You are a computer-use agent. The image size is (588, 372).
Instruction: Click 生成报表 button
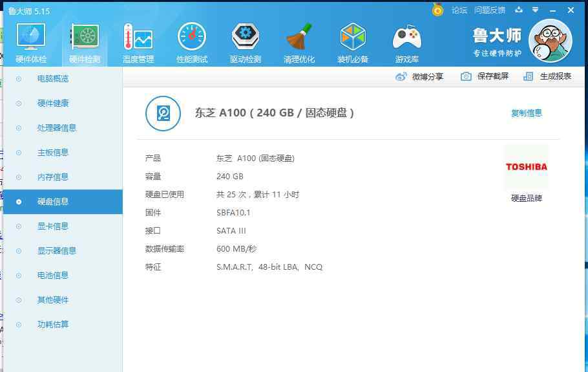[x=547, y=76]
